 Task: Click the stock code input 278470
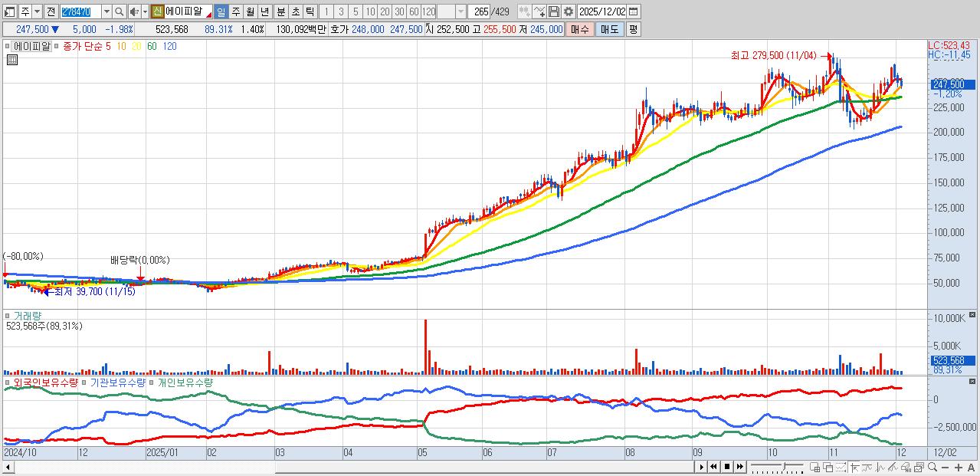point(80,11)
